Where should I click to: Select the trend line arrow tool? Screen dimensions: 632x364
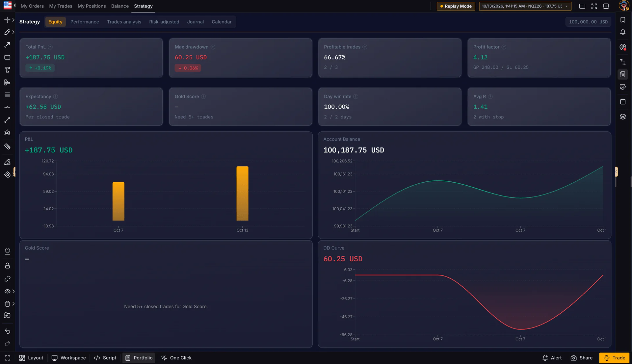pyautogui.click(x=7, y=45)
